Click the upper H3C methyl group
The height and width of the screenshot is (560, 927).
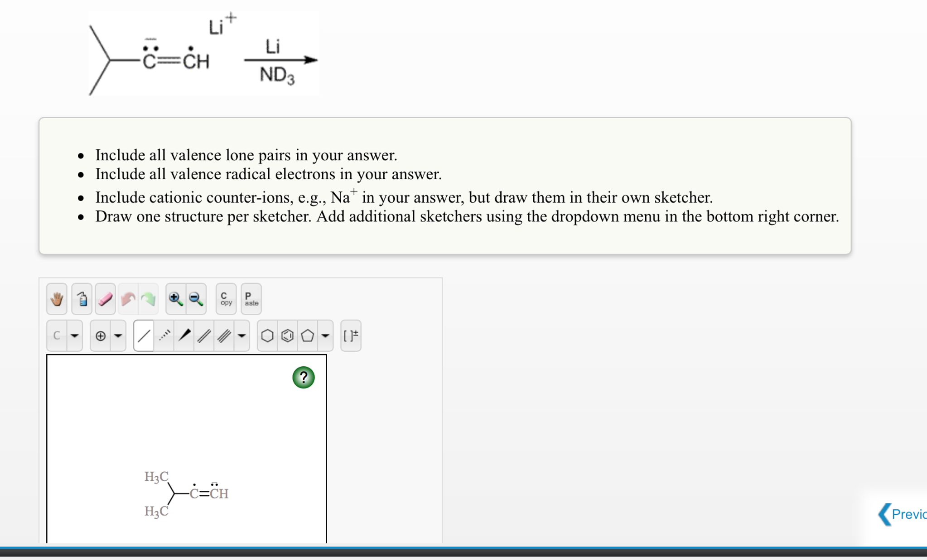click(x=156, y=477)
